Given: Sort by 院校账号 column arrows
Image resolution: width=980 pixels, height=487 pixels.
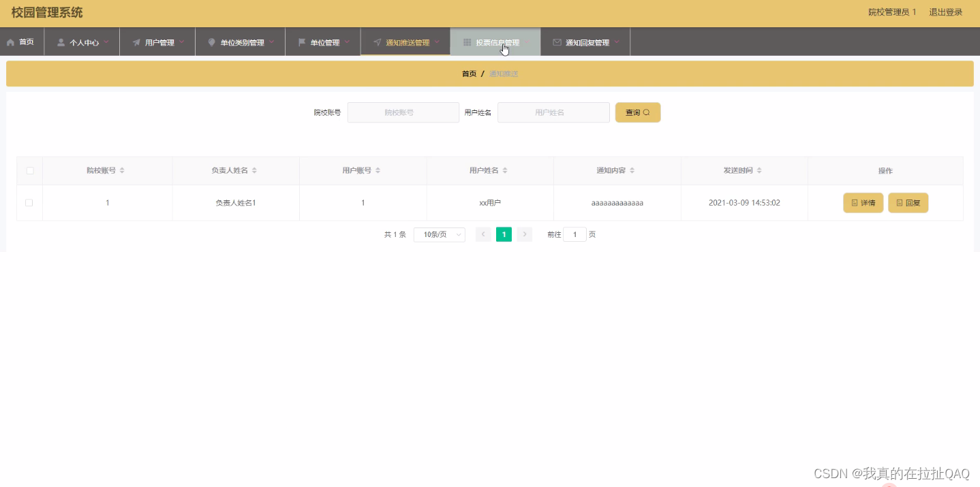Looking at the screenshot, I should click(122, 170).
